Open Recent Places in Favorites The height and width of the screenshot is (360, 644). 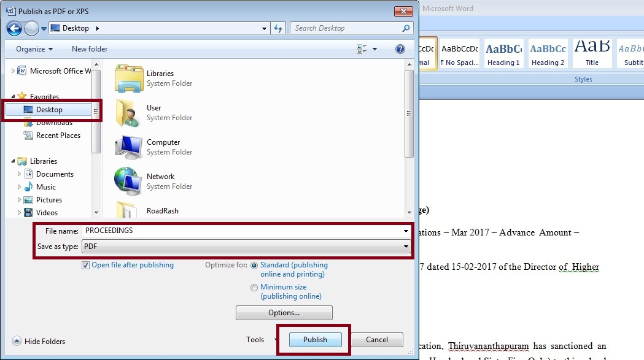pos(52,136)
